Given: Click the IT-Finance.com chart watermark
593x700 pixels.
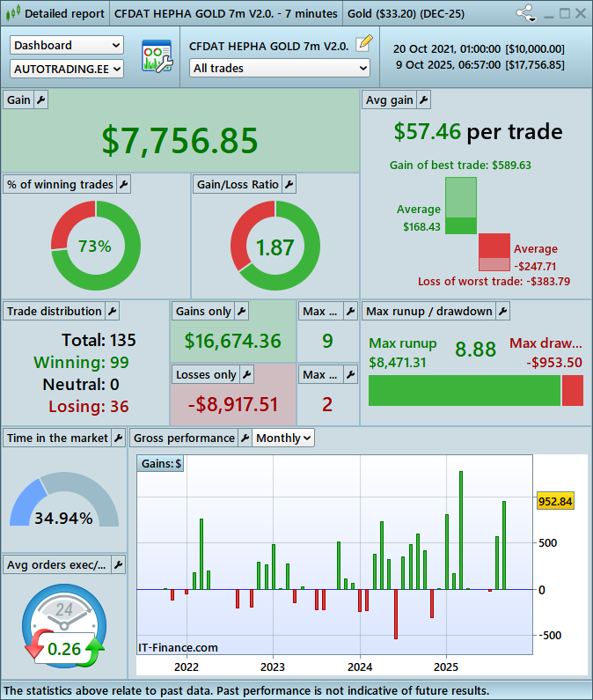Looking at the screenshot, I should pyautogui.click(x=179, y=647).
